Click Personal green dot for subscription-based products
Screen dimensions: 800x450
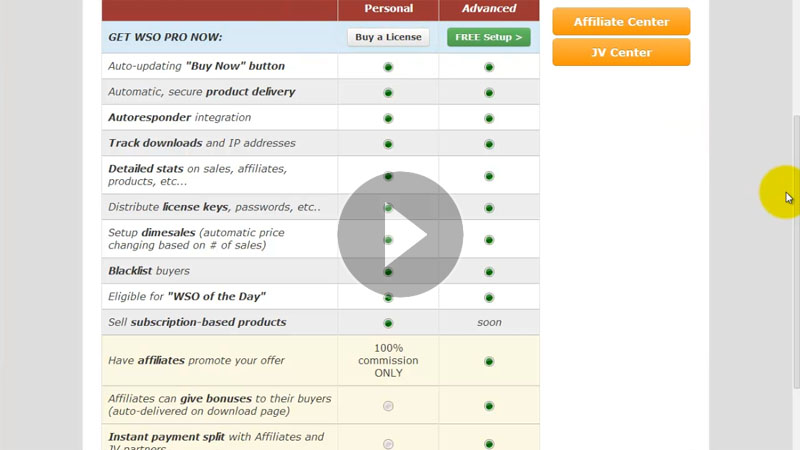388,323
